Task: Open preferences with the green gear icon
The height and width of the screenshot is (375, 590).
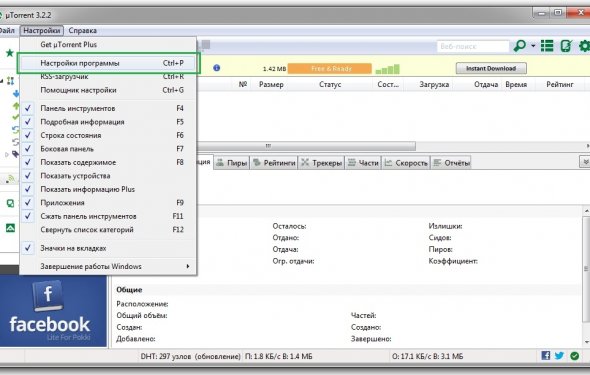Action: 584,46
